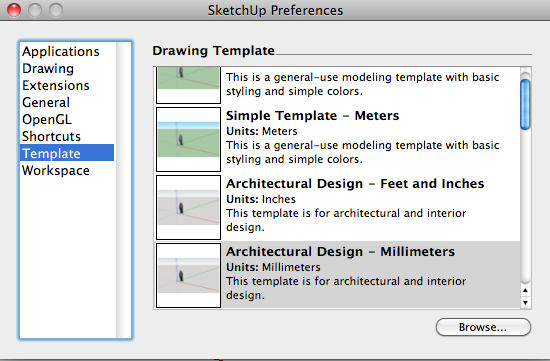The height and width of the screenshot is (361, 550).
Task: Select the Template category in sidebar
Action: (x=67, y=153)
